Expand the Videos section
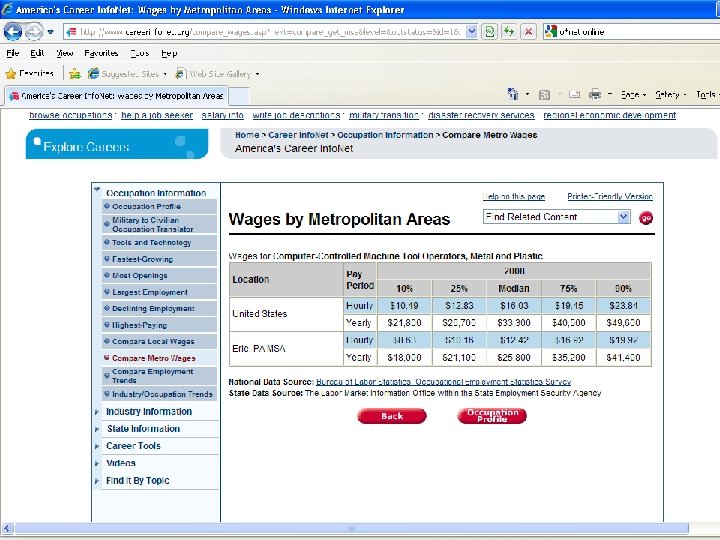This screenshot has width=720, height=540. [x=97, y=463]
